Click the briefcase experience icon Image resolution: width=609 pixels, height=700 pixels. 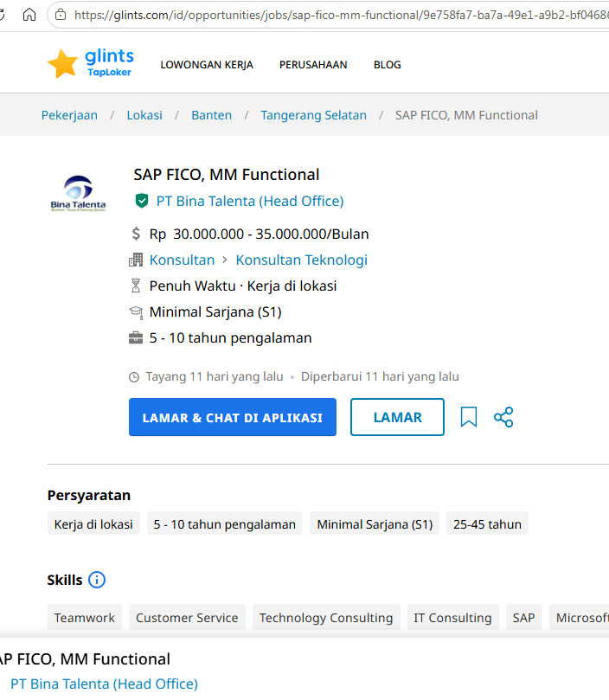(x=136, y=337)
